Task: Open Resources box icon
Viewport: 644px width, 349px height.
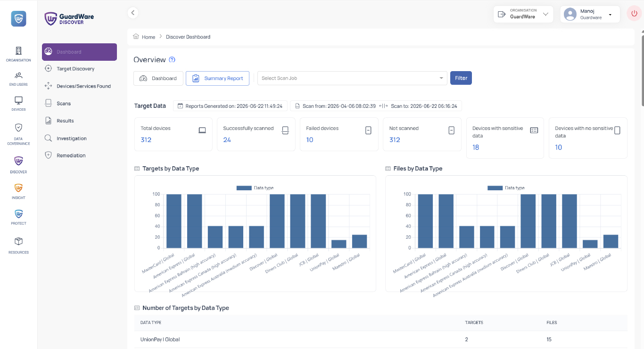Action: click(x=18, y=241)
